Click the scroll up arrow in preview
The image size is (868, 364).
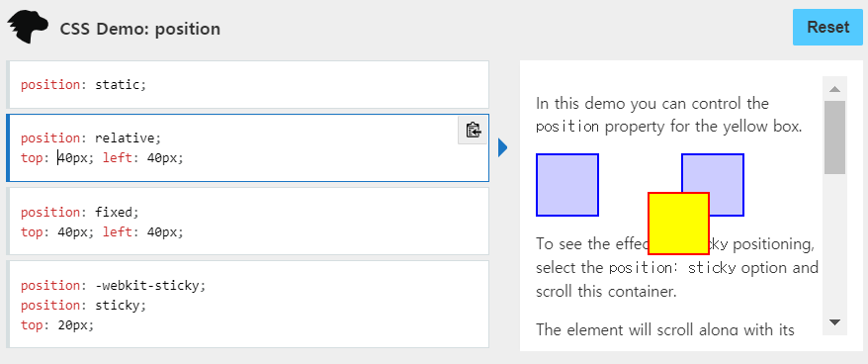pyautogui.click(x=835, y=89)
